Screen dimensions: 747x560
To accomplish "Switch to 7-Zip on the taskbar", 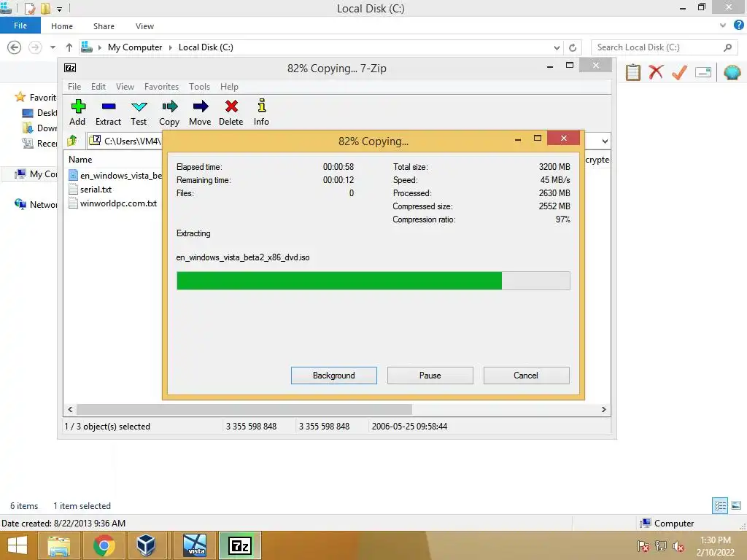I will point(239,545).
